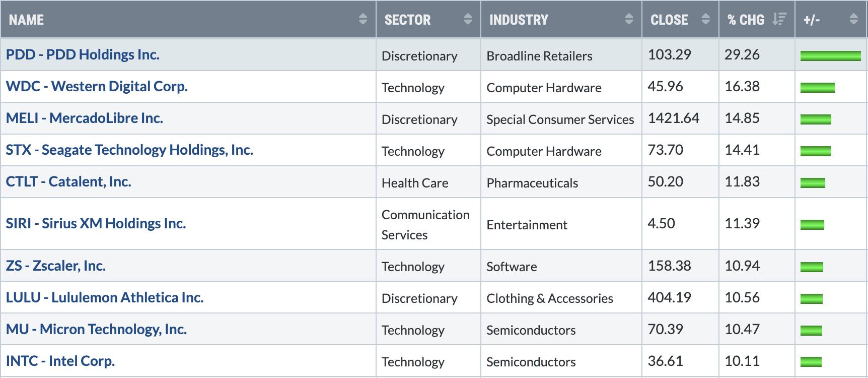Screen dimensions: 868x378
Task: Click the green change bar for PDD
Action: [830, 55]
